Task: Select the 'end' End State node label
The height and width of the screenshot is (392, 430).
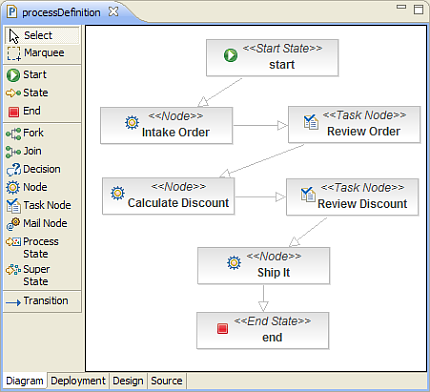Action: (x=272, y=338)
